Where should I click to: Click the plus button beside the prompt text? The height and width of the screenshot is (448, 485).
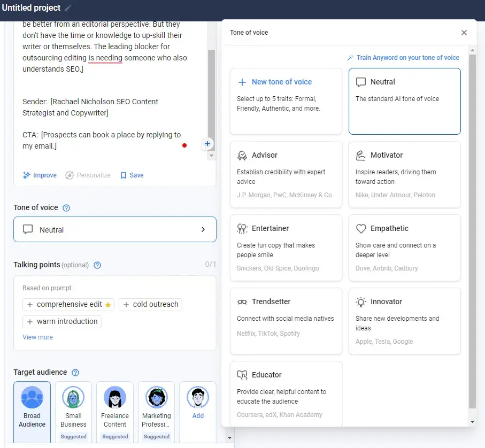coord(207,143)
